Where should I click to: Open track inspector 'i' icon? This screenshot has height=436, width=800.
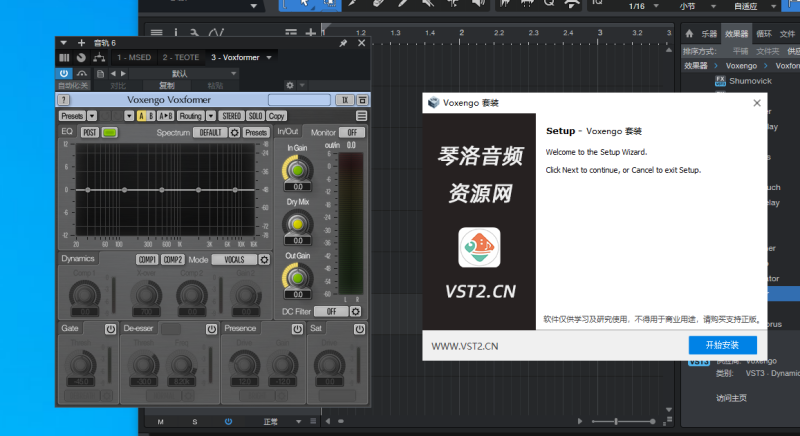(176, 33)
